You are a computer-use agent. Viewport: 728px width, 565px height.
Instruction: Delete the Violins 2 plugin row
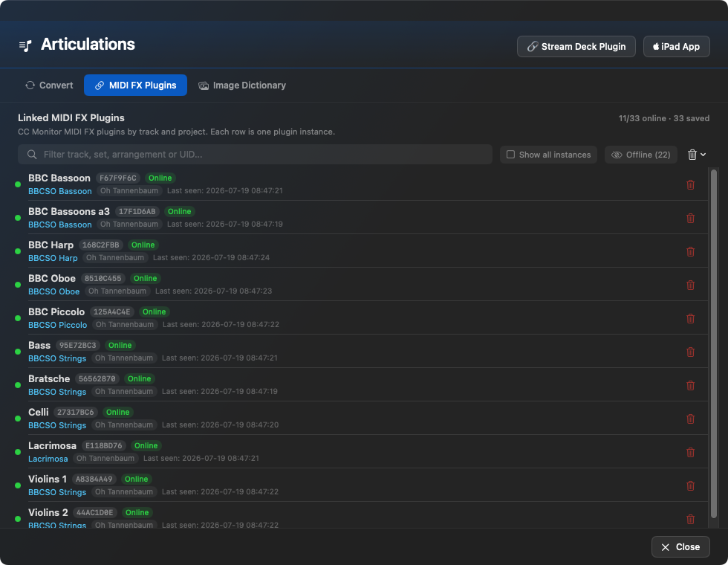(x=690, y=519)
